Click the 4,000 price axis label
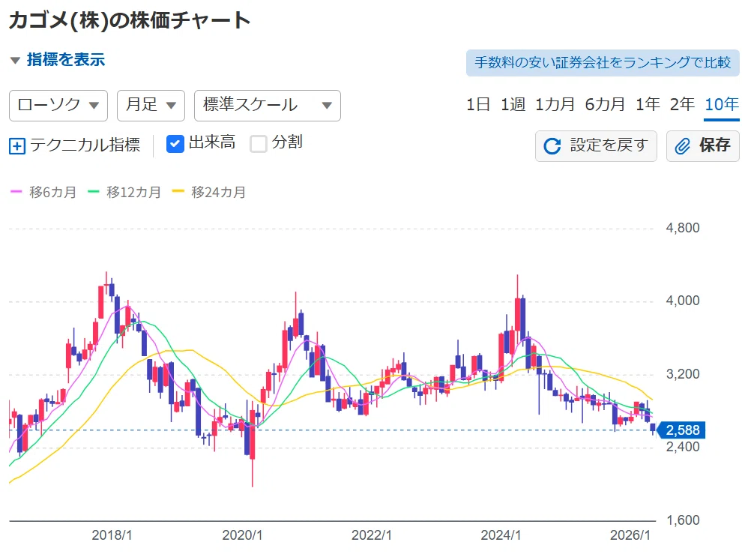The image size is (742, 560). [683, 301]
